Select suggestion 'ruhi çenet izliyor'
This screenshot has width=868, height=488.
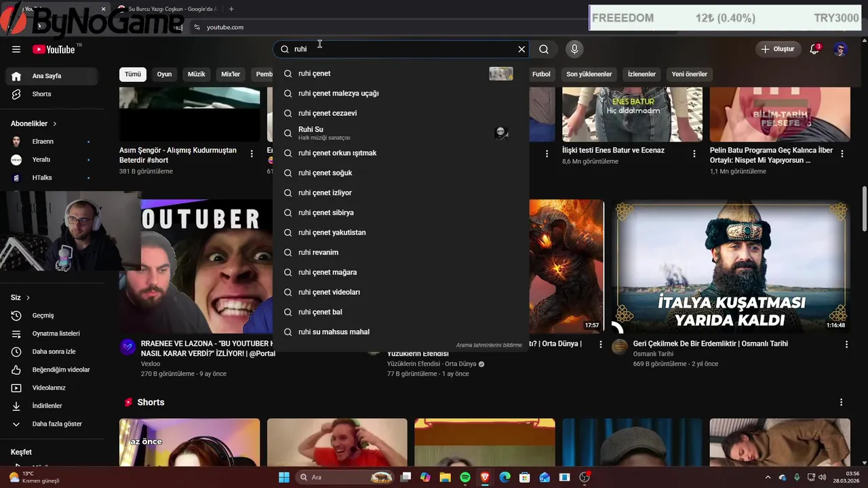click(400, 192)
